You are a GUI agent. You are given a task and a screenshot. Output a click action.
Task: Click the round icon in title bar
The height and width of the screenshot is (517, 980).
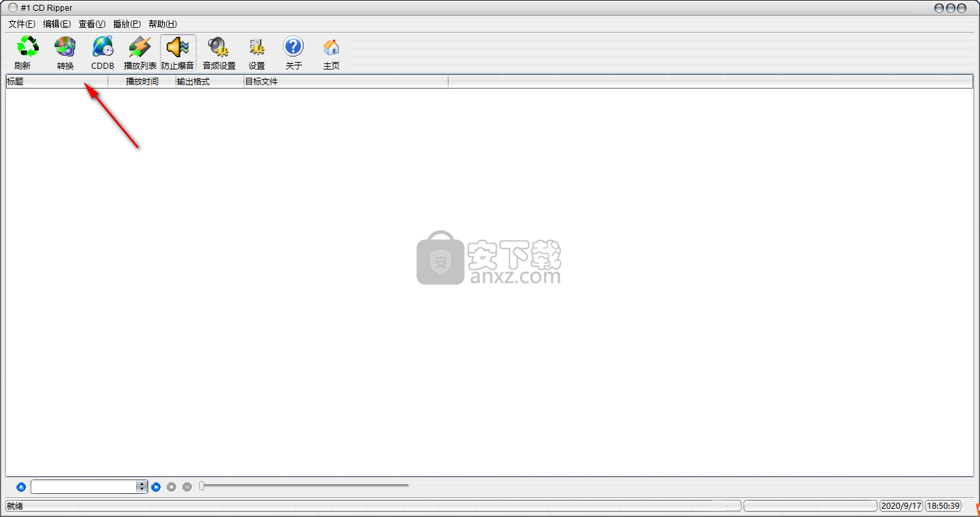tap(12, 7)
